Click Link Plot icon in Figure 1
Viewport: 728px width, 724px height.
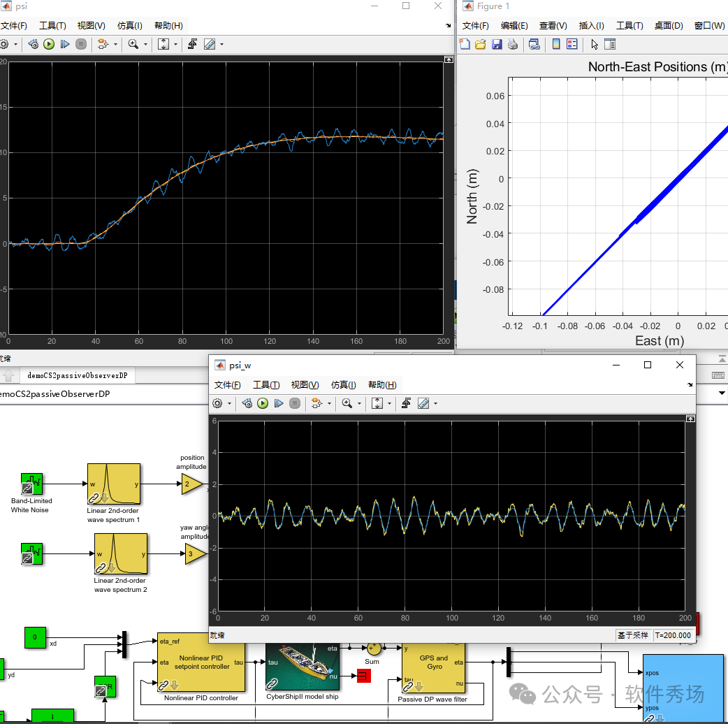pyautogui.click(x=534, y=45)
